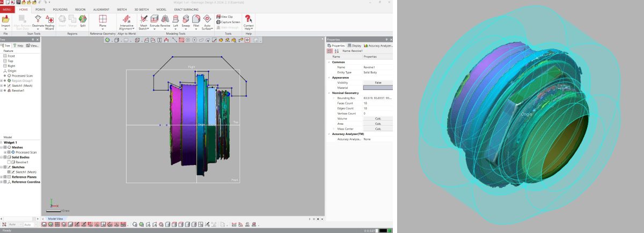Switch to the POLYGONS ribbon tab
The width and height of the screenshot is (644, 233).
tap(60, 10)
